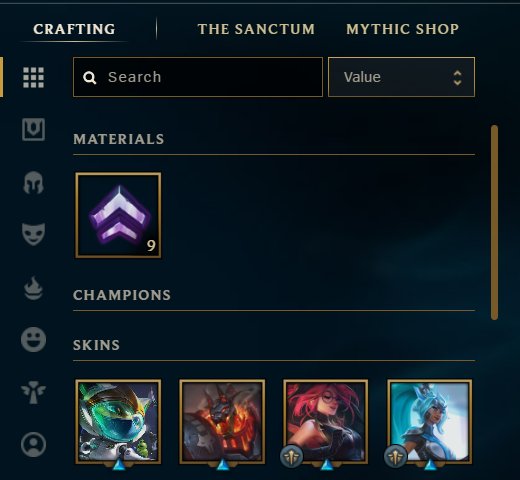Click the Value dropdown arrows

457,78
